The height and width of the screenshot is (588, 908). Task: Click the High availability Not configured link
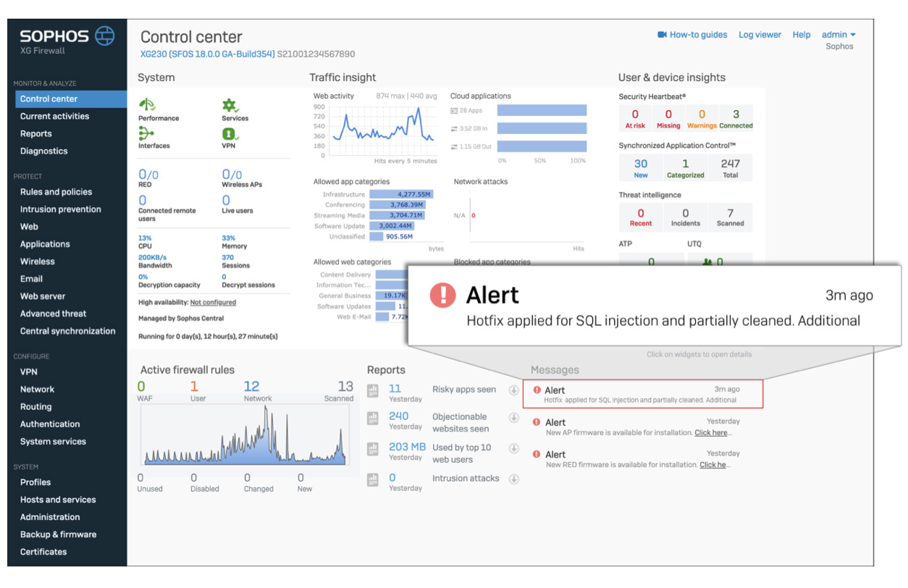[x=213, y=303]
